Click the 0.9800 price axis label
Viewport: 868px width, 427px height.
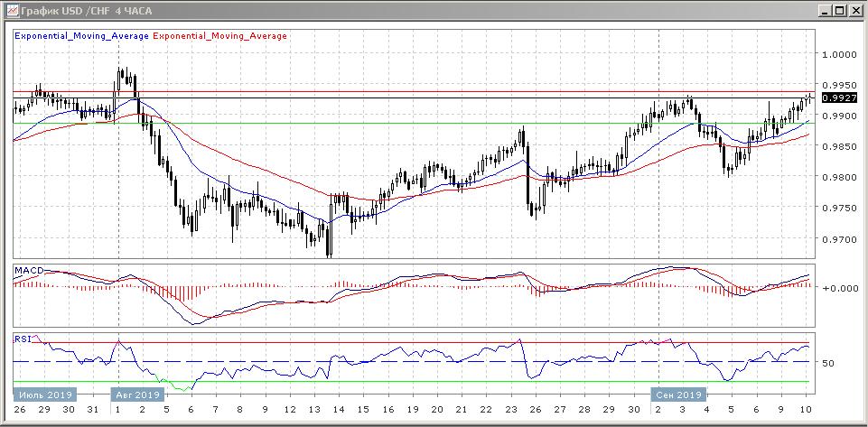[x=839, y=178]
